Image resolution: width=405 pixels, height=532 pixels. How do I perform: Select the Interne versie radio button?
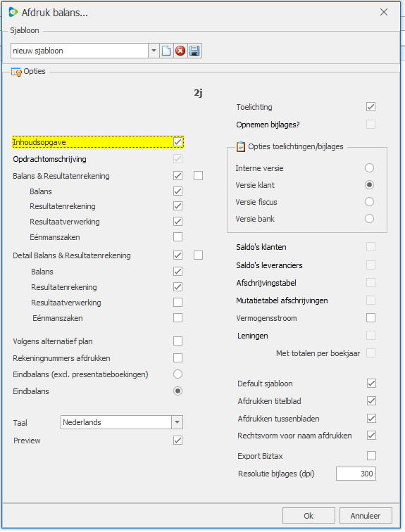369,168
